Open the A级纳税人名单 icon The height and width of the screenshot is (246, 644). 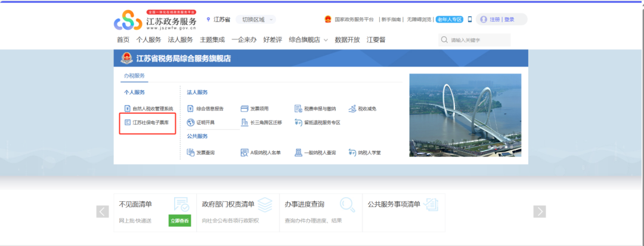(x=244, y=153)
